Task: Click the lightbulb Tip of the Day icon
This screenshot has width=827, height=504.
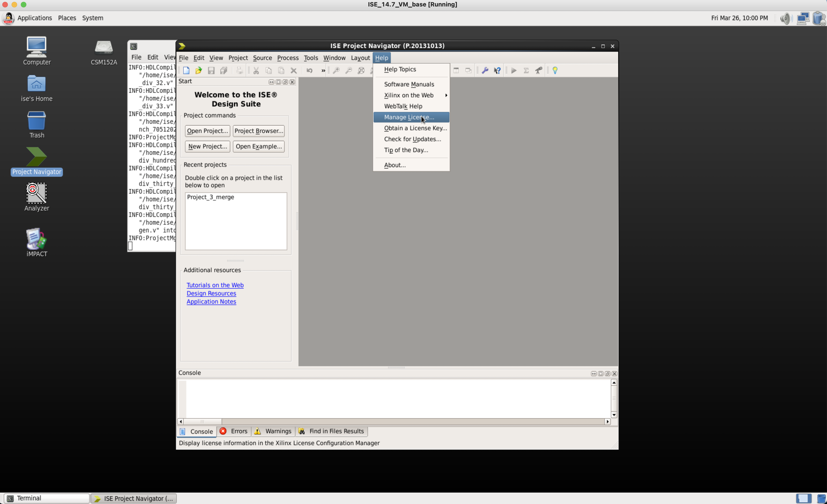Action: [x=555, y=70]
